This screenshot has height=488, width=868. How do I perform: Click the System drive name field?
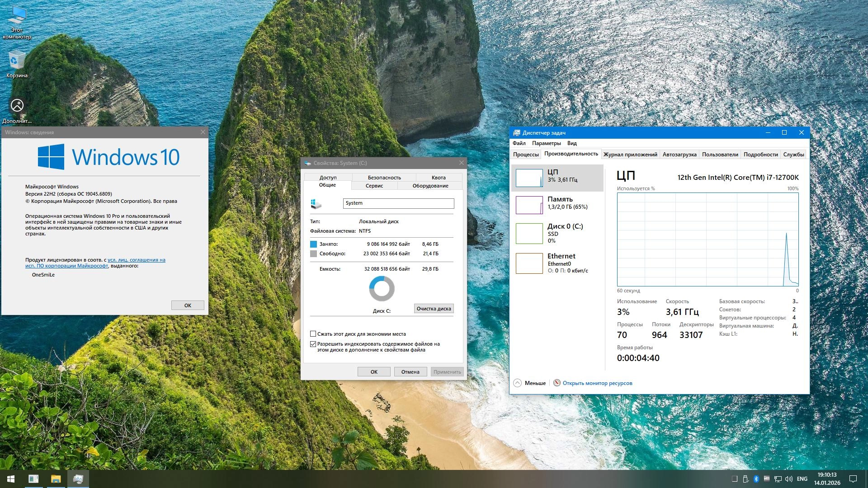coord(398,203)
